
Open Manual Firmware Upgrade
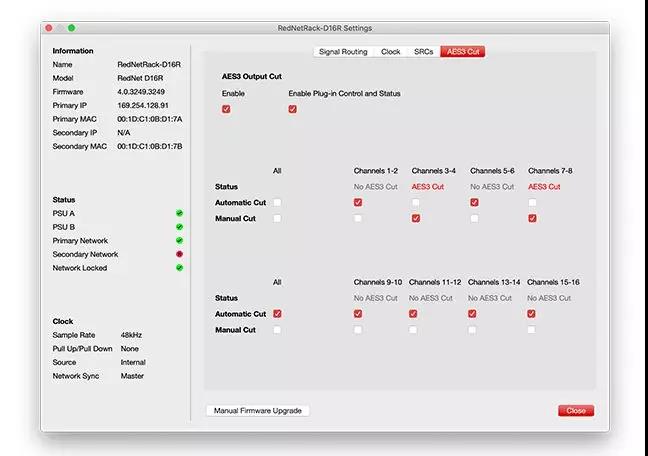257,411
